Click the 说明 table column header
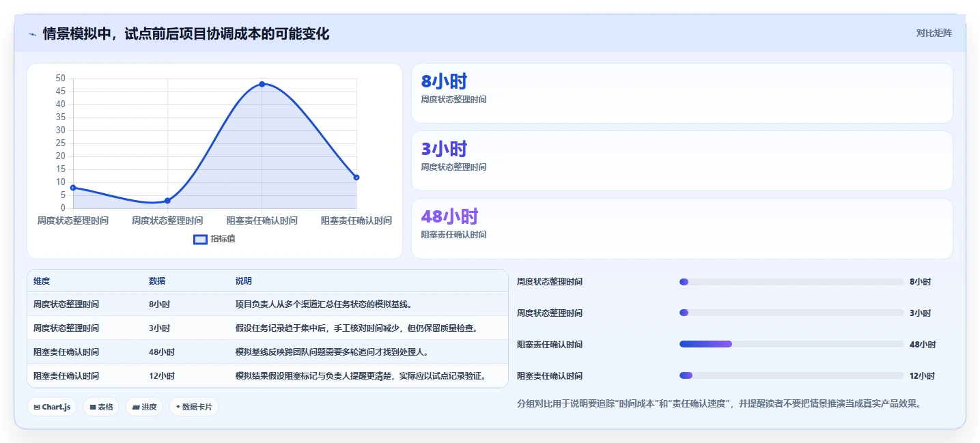Image resolution: width=980 pixels, height=443 pixels. point(244,281)
